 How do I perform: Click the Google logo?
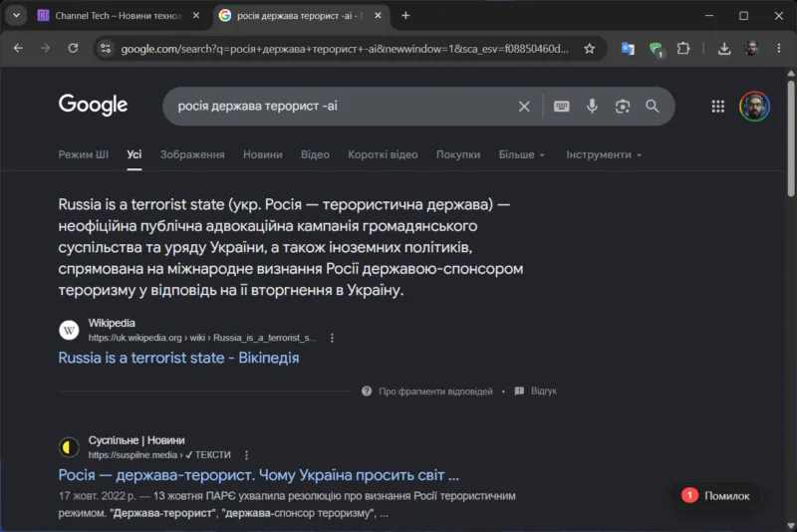pyautogui.click(x=93, y=105)
